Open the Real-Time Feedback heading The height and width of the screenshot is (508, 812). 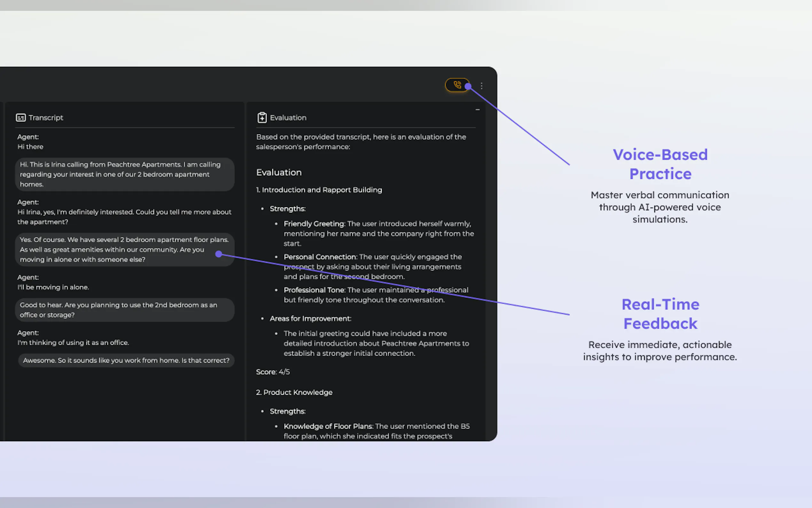[660, 314]
